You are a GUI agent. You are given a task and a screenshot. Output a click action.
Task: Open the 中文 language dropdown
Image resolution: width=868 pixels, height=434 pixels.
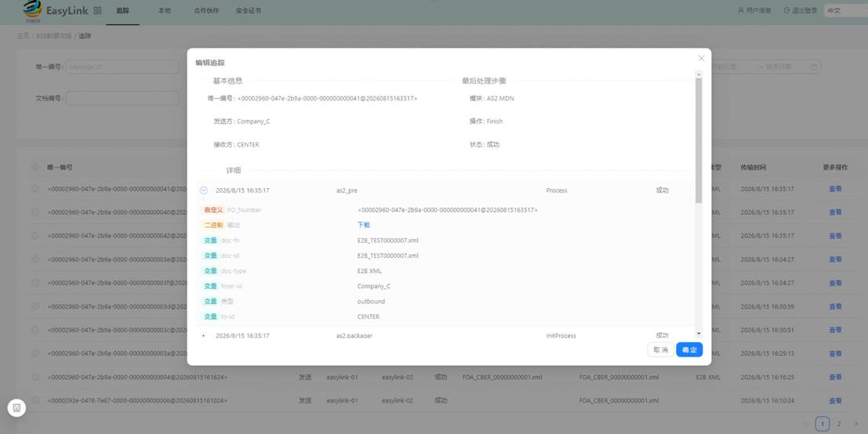845,10
